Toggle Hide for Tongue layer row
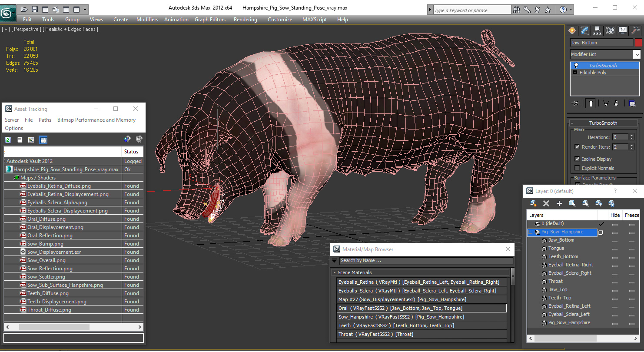 [614, 249]
